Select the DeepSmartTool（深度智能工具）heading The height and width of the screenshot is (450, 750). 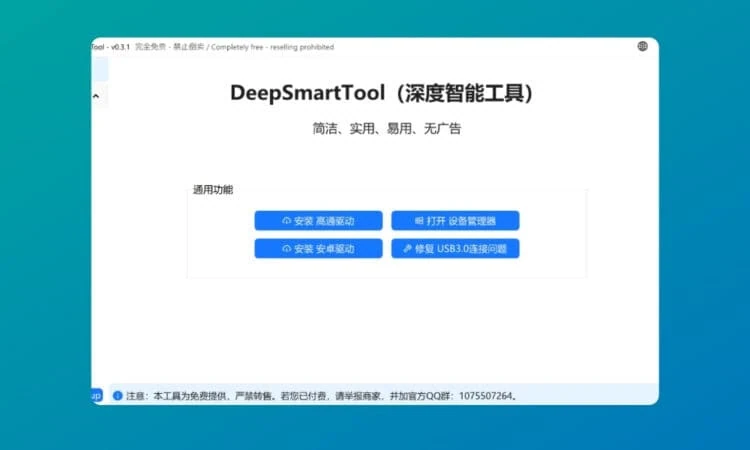(x=382, y=93)
